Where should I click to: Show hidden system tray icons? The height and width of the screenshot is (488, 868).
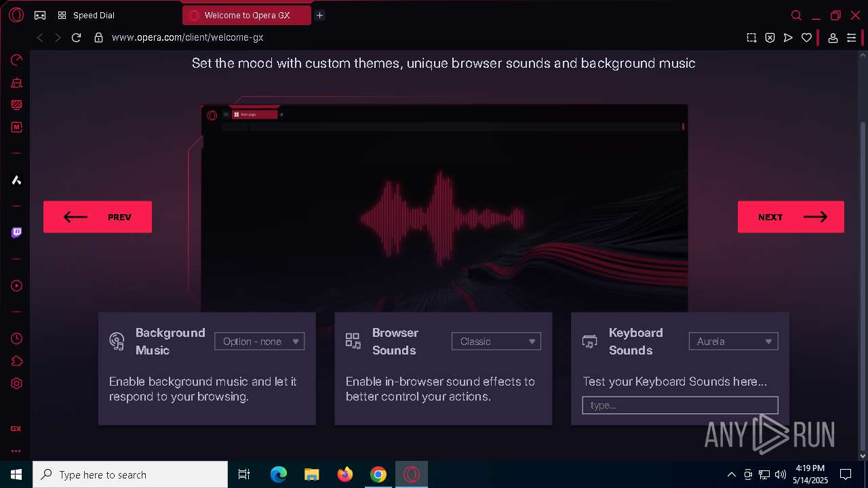(731, 474)
